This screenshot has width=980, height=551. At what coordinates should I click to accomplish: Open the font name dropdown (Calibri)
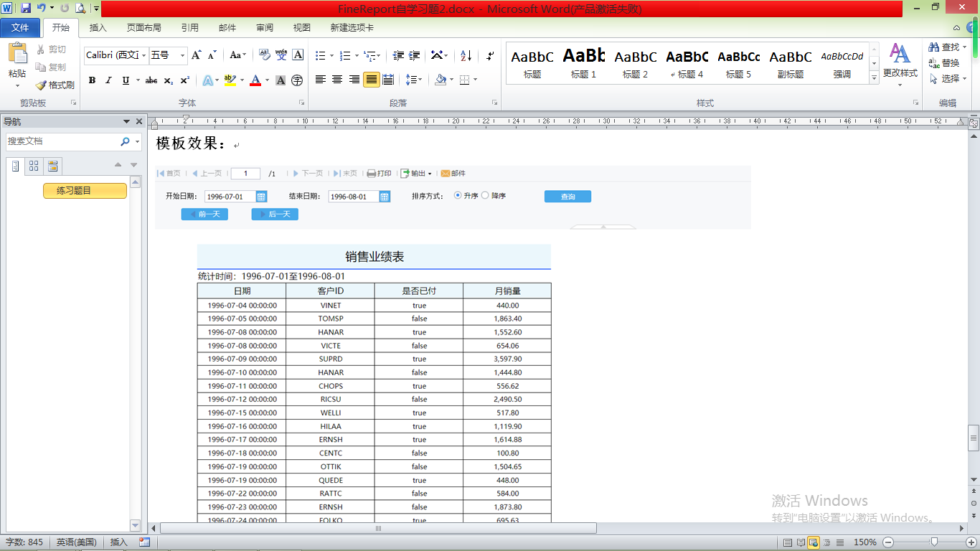[x=144, y=55]
